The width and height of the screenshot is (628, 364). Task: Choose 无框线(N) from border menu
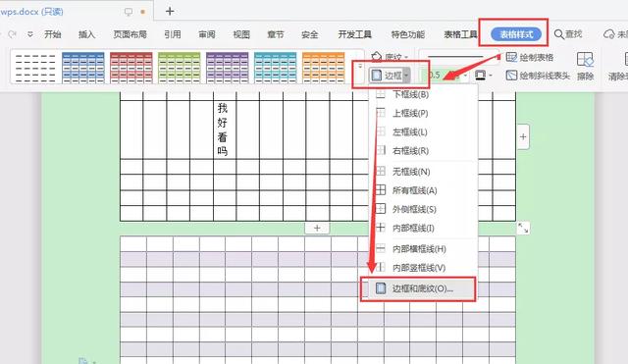(423, 172)
